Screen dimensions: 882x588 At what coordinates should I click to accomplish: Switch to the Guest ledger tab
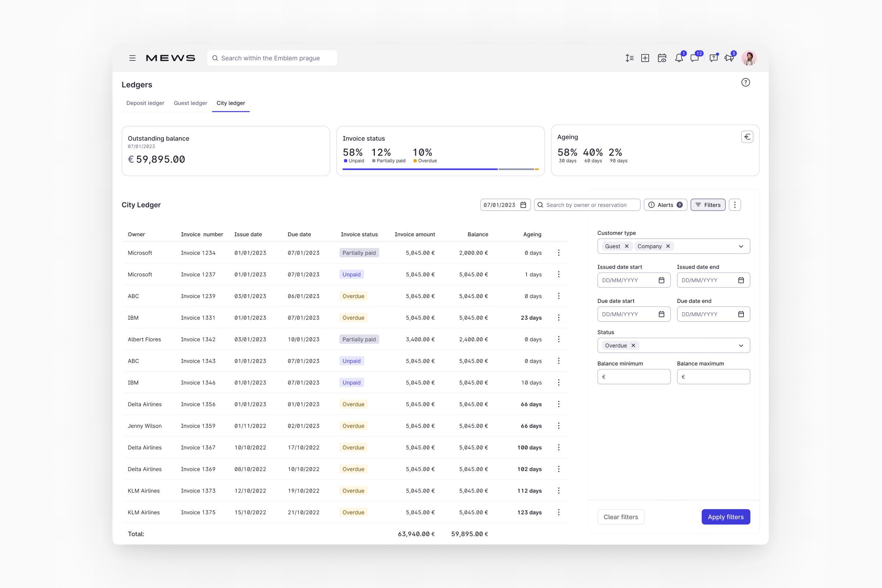tap(190, 103)
